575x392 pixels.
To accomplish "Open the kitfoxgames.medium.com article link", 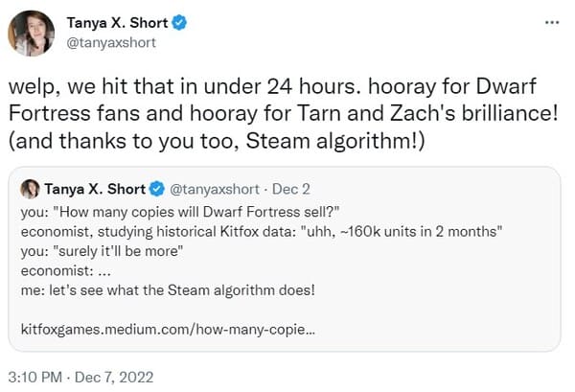I will 168,330.
